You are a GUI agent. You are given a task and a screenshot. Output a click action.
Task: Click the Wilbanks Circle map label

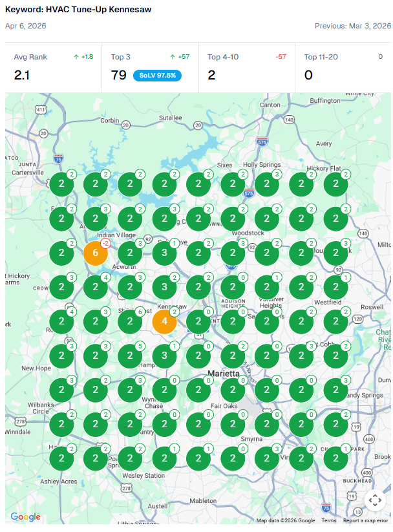[41, 408]
